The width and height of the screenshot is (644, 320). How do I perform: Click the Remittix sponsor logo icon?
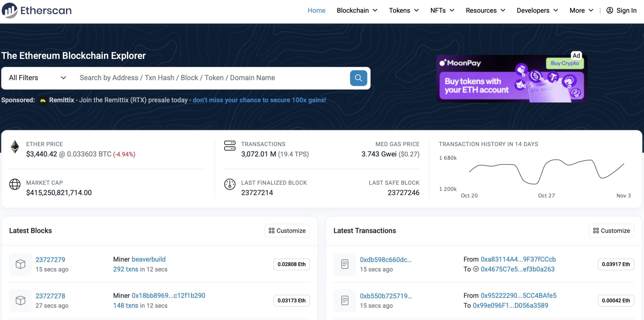[43, 100]
